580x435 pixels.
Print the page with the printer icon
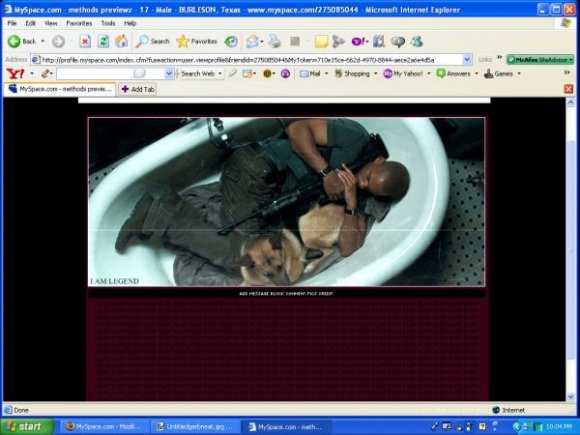(275, 41)
